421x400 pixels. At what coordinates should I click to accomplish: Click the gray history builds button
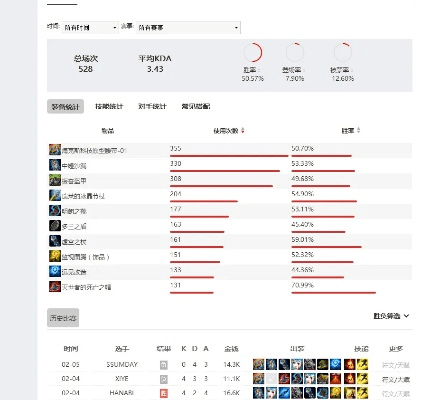pyautogui.click(x=63, y=318)
